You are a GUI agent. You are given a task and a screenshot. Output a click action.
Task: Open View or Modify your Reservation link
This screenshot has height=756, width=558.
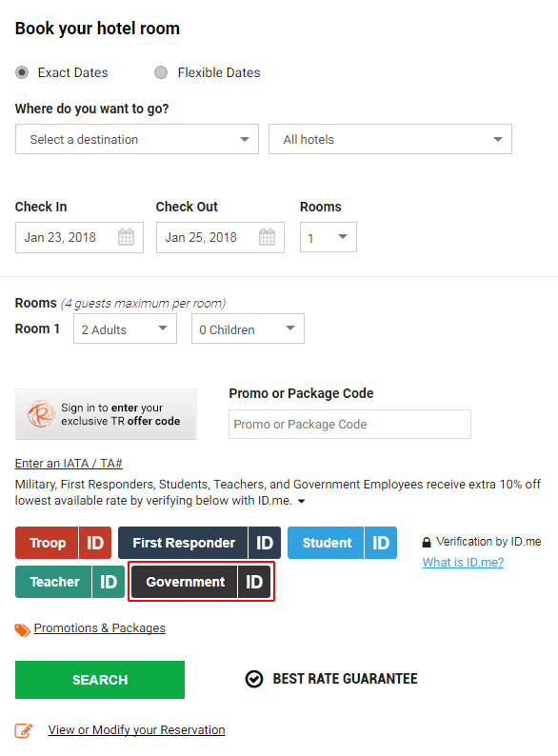[136, 730]
